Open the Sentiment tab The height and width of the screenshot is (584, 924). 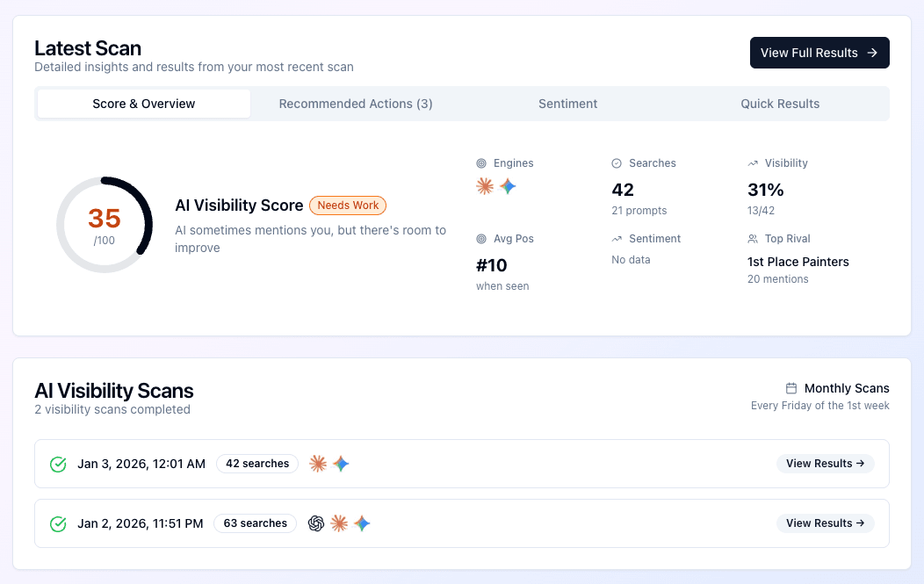[567, 103]
